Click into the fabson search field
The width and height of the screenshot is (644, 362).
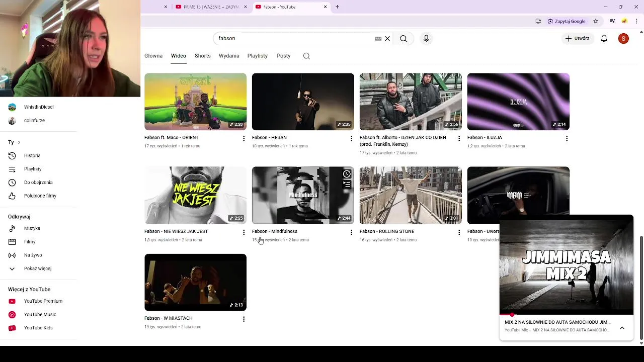(x=294, y=39)
